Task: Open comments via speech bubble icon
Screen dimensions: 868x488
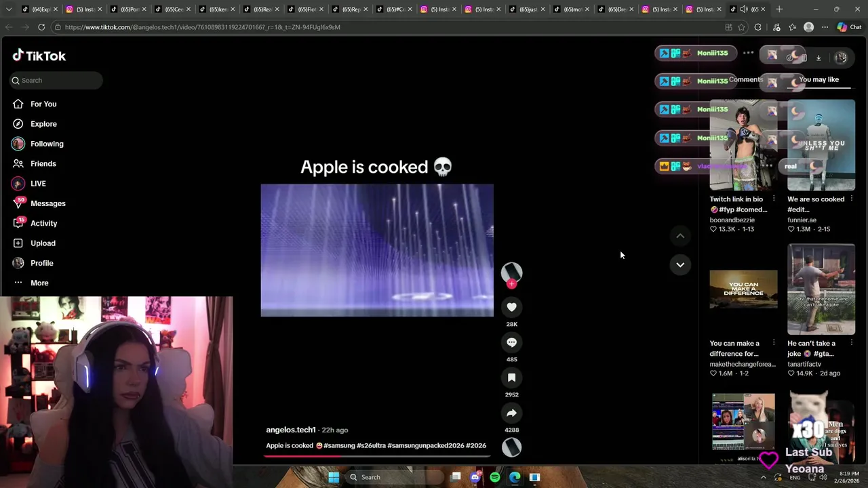Action: click(x=511, y=342)
